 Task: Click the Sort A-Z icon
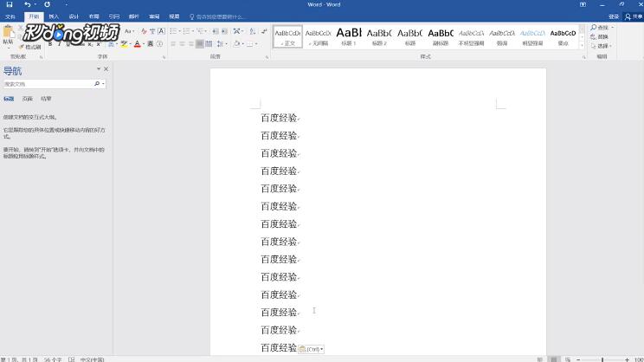(x=252, y=31)
